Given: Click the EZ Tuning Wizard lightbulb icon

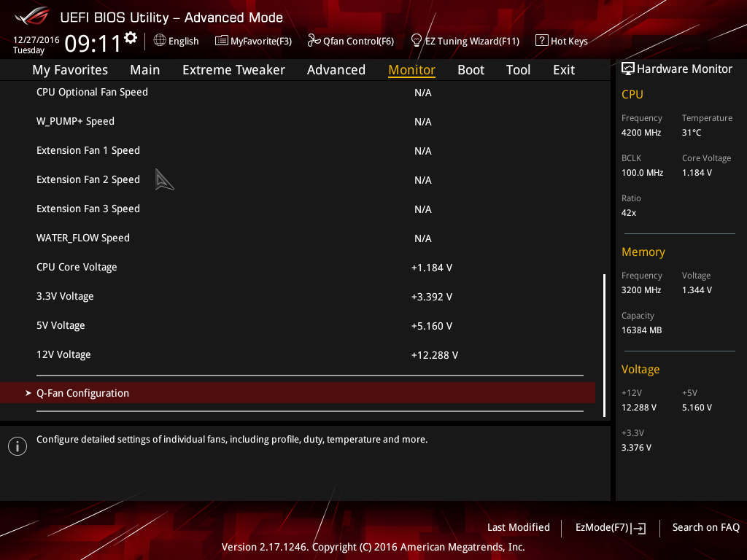Looking at the screenshot, I should 417,41.
